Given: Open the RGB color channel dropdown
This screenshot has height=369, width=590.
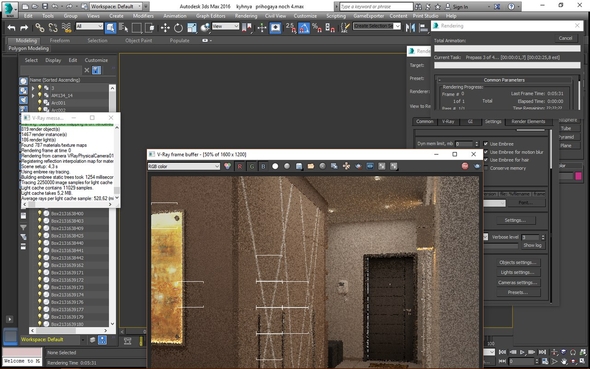Looking at the screenshot, I should tap(184, 166).
